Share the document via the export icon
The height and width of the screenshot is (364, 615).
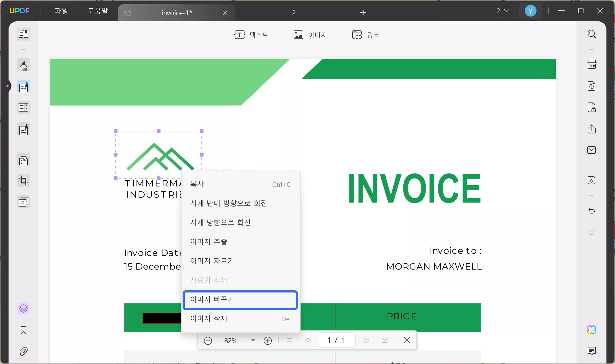coord(592,129)
